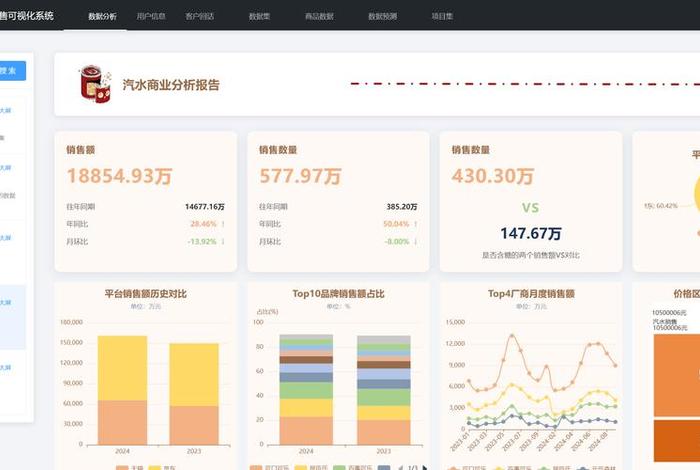The width and height of the screenshot is (700, 470).
Task: Click the orange 430.30万 value
Action: click(493, 175)
